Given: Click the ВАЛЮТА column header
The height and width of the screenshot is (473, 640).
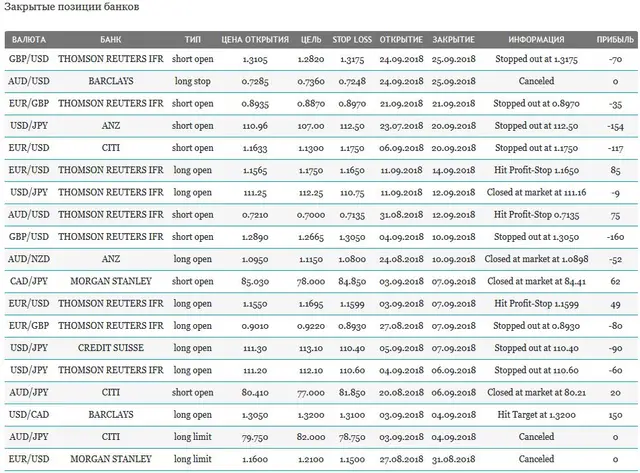Looking at the screenshot, I should [29, 40].
